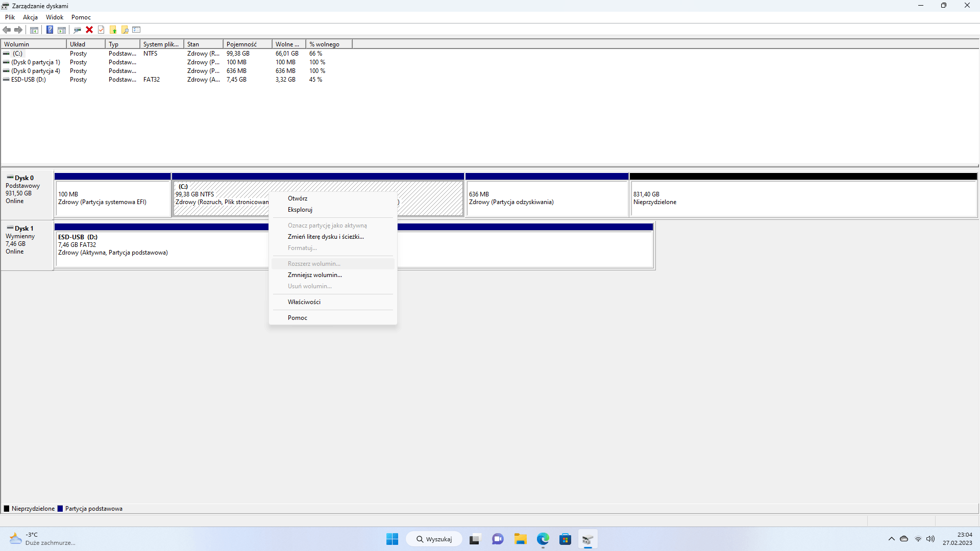Open the Akcja menu
Screen dimensions: 980x551
point(30,17)
